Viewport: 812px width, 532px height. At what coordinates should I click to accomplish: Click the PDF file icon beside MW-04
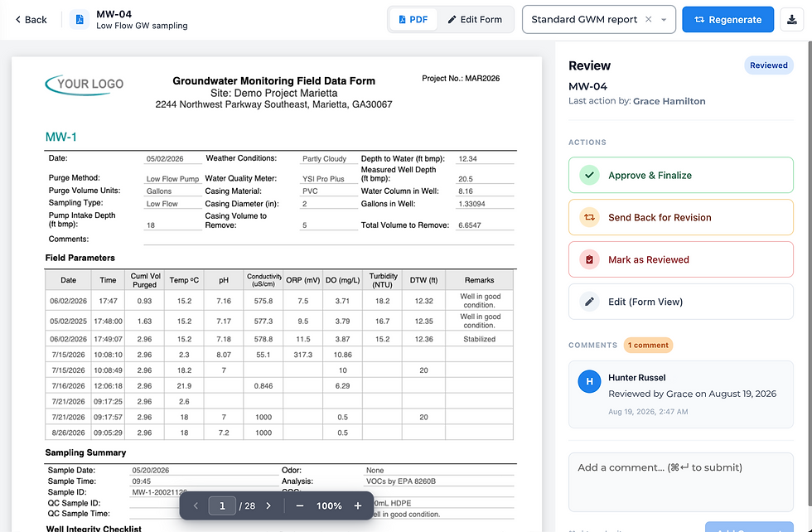pyautogui.click(x=80, y=20)
